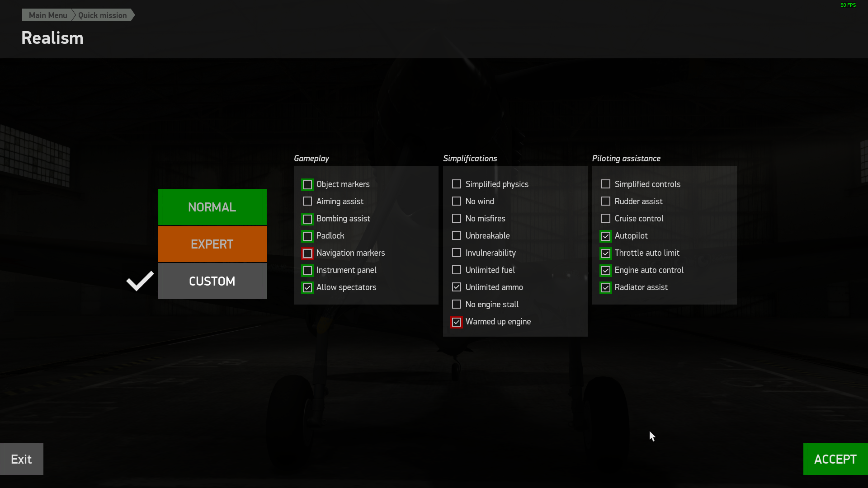Check the Navigation markers box
Image resolution: width=868 pixels, height=488 pixels.
pos(307,253)
